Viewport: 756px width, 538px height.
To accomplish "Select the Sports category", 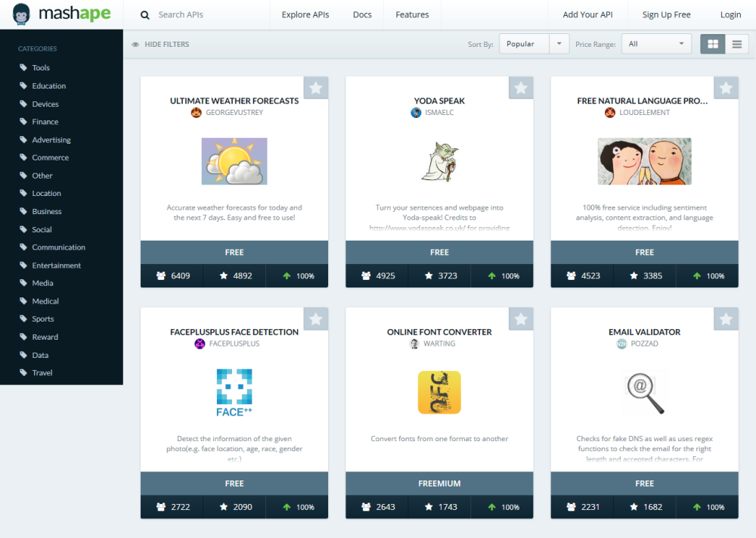I will click(42, 319).
